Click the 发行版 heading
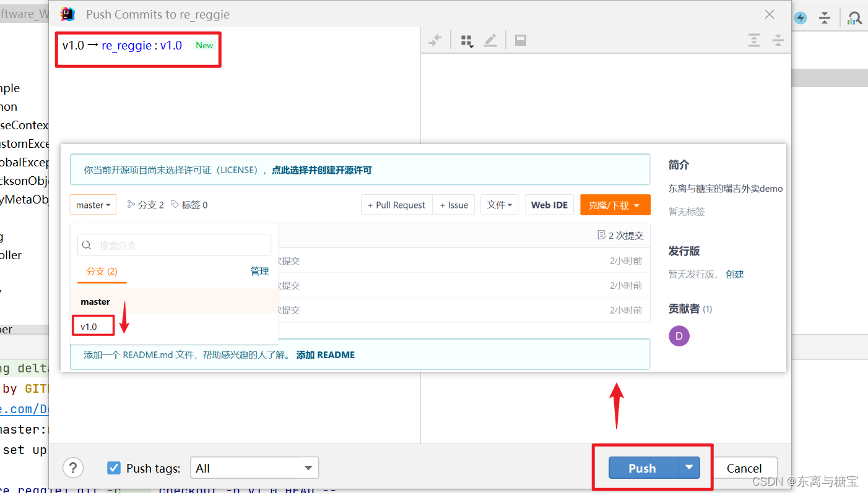The height and width of the screenshot is (493, 868). click(x=684, y=251)
